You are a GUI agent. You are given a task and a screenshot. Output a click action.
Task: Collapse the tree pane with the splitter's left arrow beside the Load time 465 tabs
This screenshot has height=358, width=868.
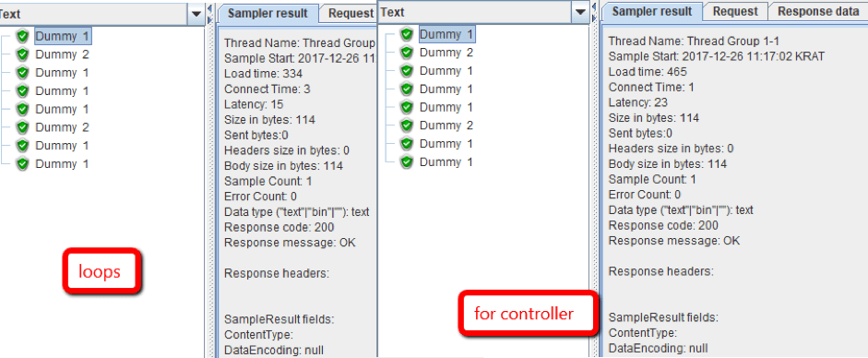[595, 6]
